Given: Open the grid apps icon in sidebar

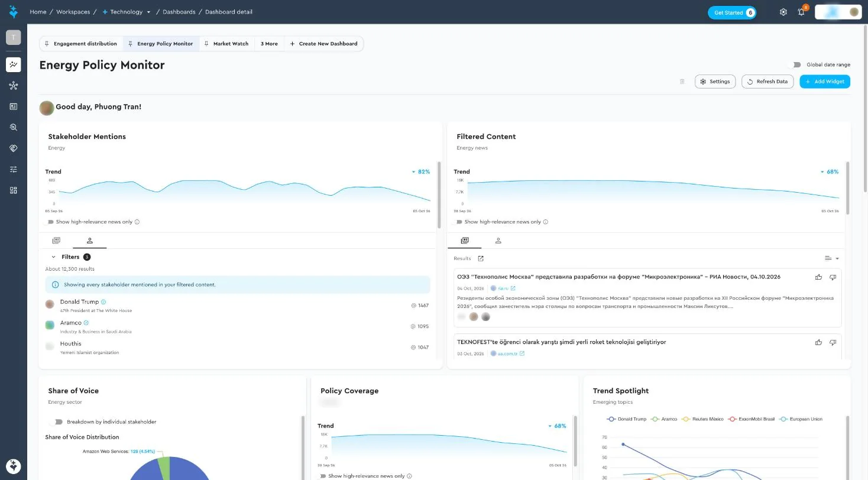Looking at the screenshot, I should (14, 190).
